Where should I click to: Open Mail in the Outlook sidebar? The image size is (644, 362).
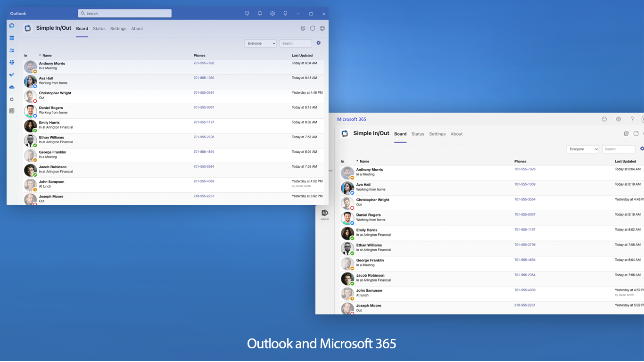12,26
